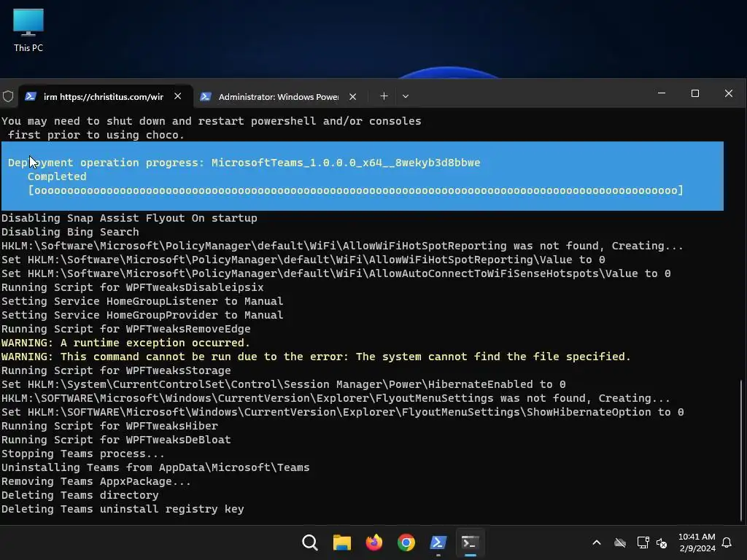This screenshot has width=747, height=560.
Task: Click 'Completed' status text
Action: coord(57,176)
